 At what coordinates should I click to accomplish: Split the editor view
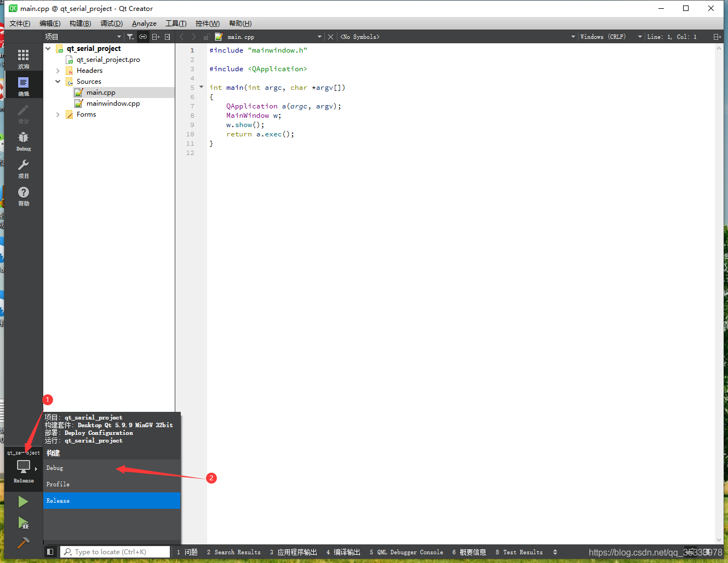click(717, 37)
